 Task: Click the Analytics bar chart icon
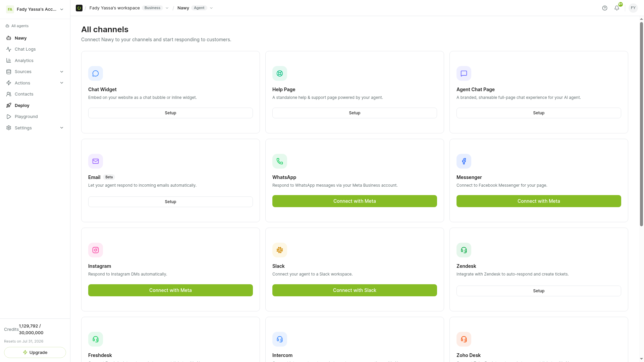click(x=9, y=61)
